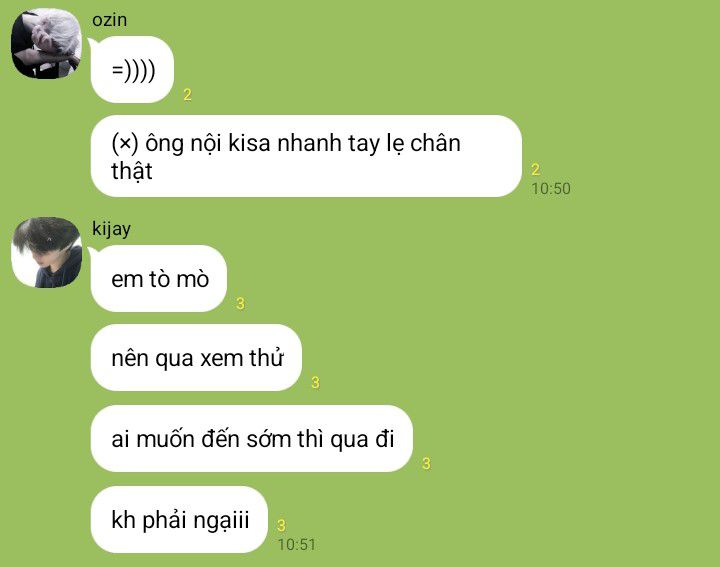This screenshot has height=567, width=720.
Task: Select the "kh phải ngạiii" message bubble
Action: pos(179,519)
